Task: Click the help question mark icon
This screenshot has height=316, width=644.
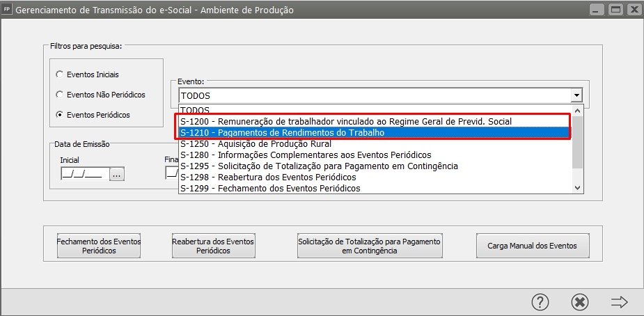Action: pos(540,301)
